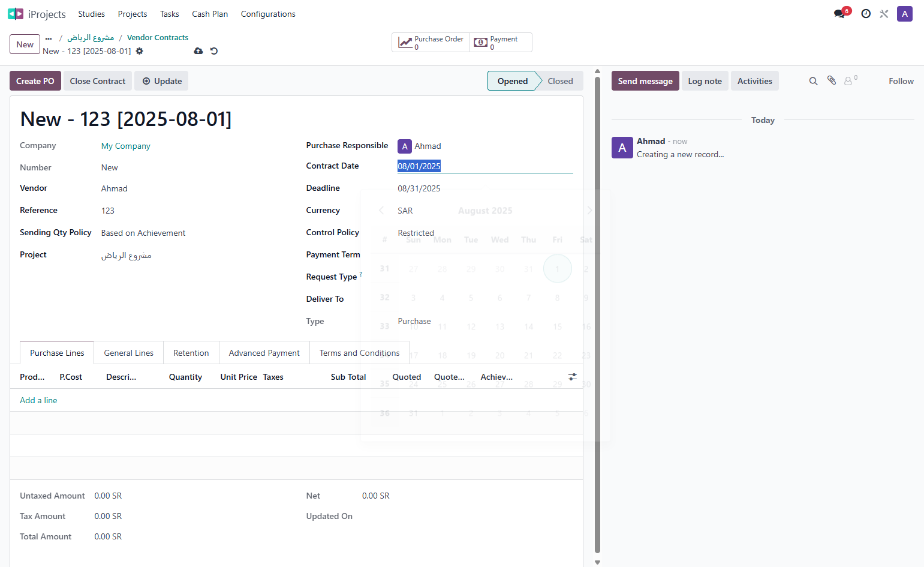Follow this record

(x=901, y=81)
